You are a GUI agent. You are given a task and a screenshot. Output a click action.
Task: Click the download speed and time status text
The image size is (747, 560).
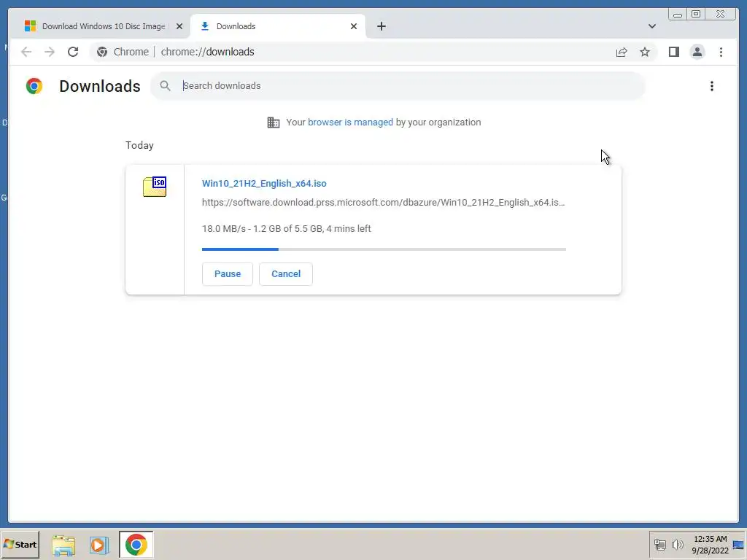pyautogui.click(x=286, y=228)
